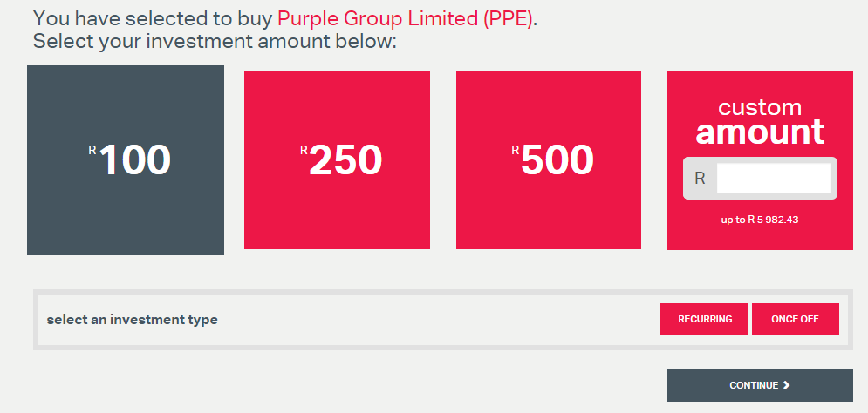The height and width of the screenshot is (413, 868).
Task: Click the 'You have selected to buy' text
Action: pos(153,18)
